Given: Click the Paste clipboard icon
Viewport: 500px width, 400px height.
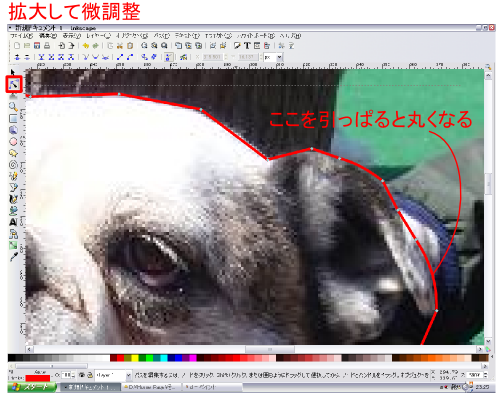Looking at the screenshot, I should [130, 46].
